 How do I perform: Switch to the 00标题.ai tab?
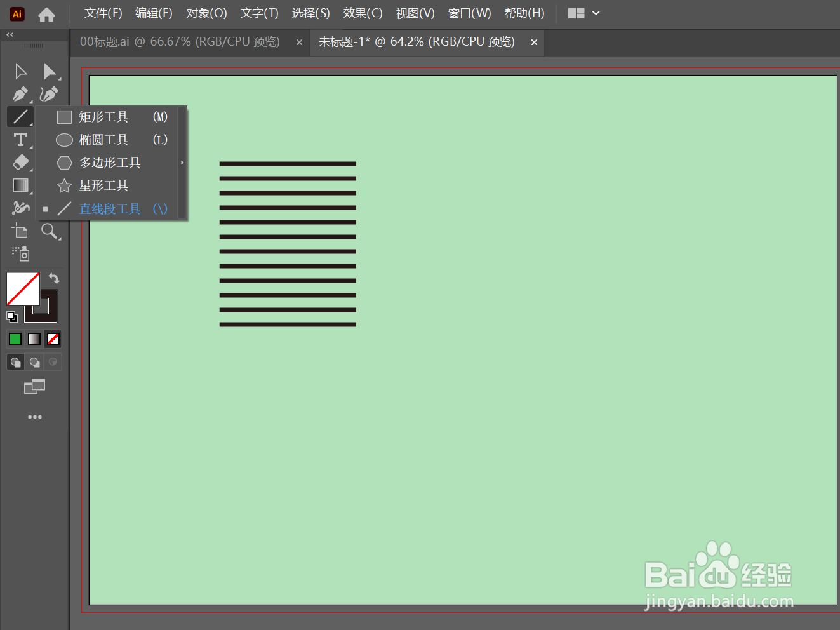click(180, 42)
